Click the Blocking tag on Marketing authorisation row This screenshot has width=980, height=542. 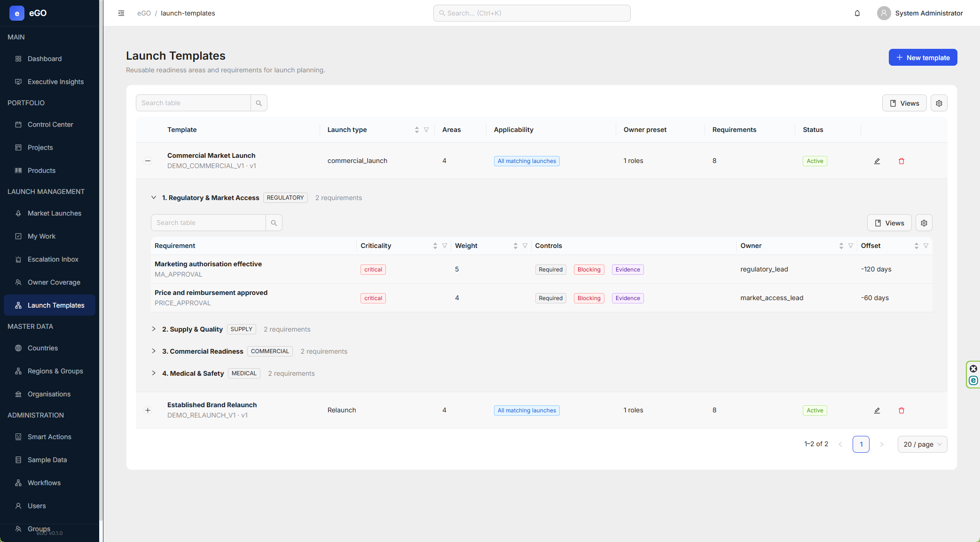589,270
